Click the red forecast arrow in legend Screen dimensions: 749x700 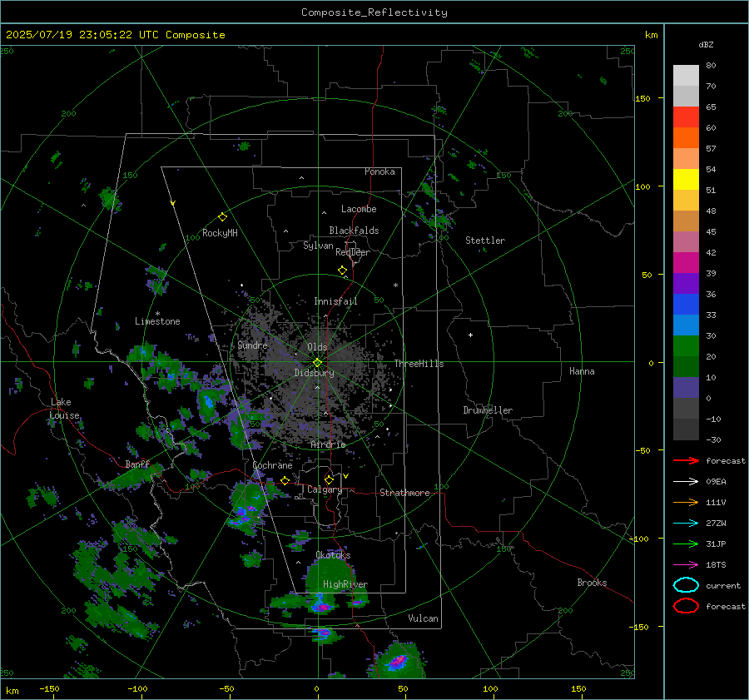pyautogui.click(x=686, y=460)
